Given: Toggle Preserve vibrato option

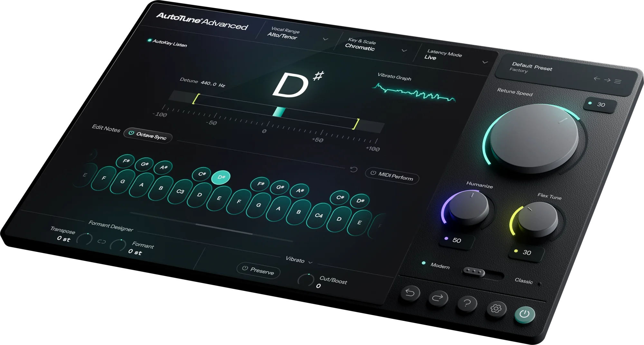Looking at the screenshot, I should coord(258,270).
